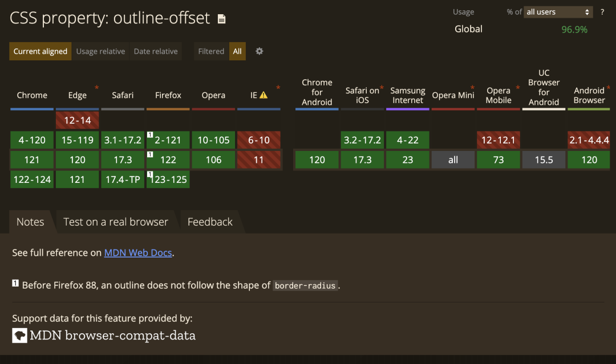The image size is (616, 364).
Task: Select Current aligned view mode
Action: (40, 51)
